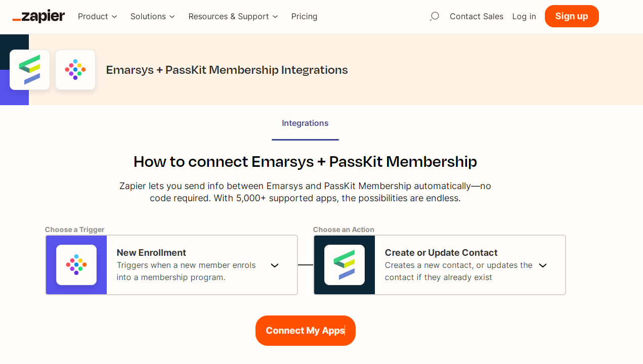Click Emarsys icon in action card
Image resolution: width=643 pixels, height=364 pixels.
[x=345, y=265]
